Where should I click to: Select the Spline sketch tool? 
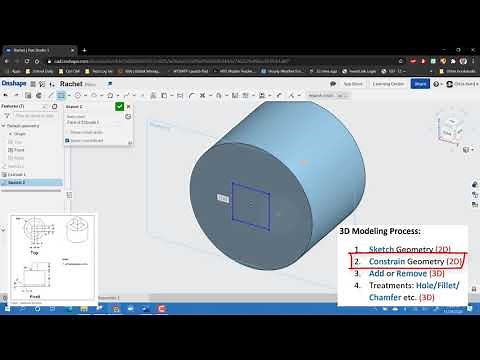126,96
